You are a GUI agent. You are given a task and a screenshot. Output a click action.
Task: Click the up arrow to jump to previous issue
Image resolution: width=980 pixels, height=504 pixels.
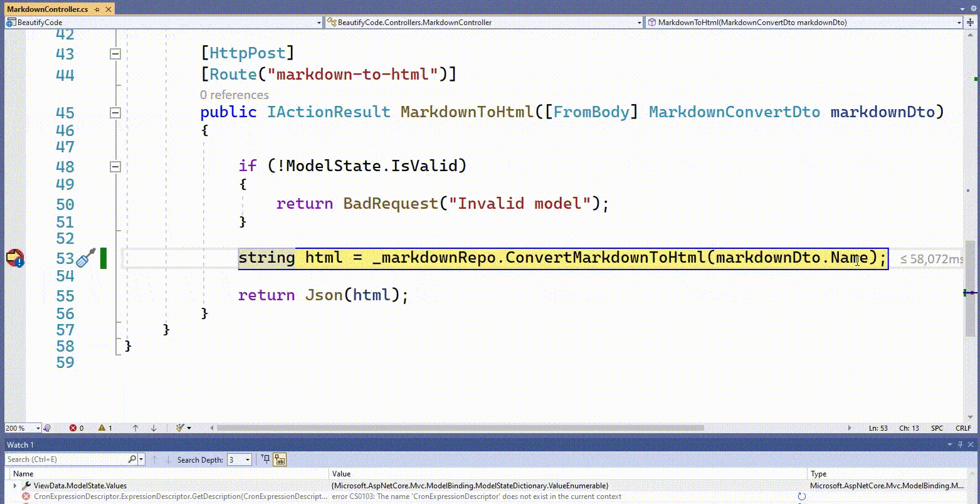[x=135, y=428]
